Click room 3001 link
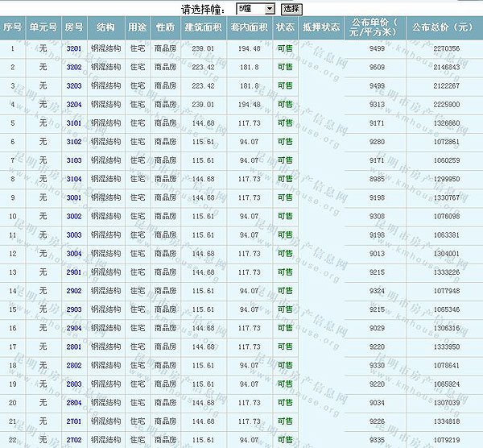The width and height of the screenshot is (483, 448). [74, 197]
